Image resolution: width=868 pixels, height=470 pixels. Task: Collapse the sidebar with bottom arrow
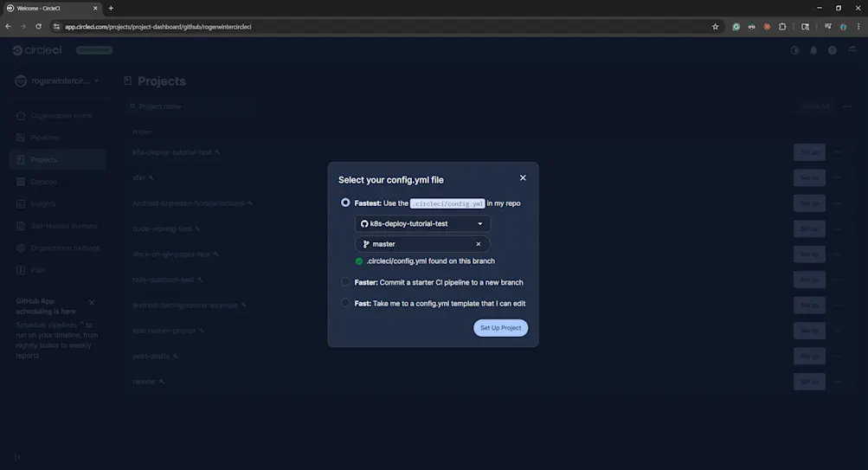click(17, 457)
